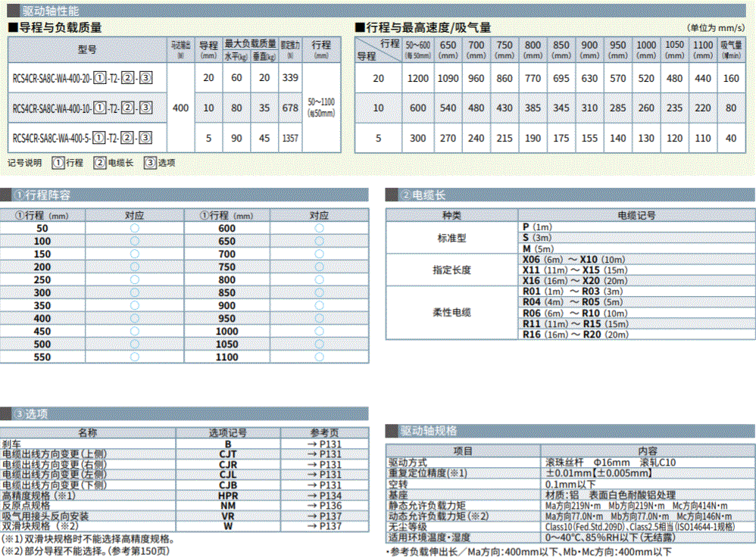Select max speed value 235
The width and height of the screenshot is (756, 558).
pos(674,108)
